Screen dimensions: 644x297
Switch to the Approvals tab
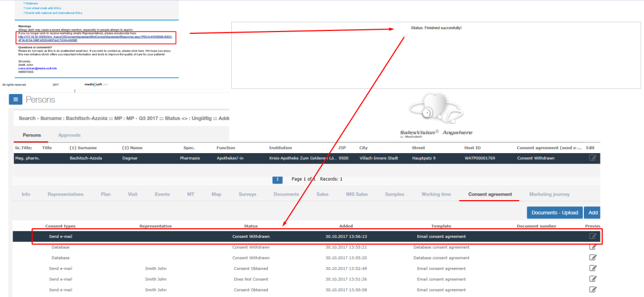[69, 135]
